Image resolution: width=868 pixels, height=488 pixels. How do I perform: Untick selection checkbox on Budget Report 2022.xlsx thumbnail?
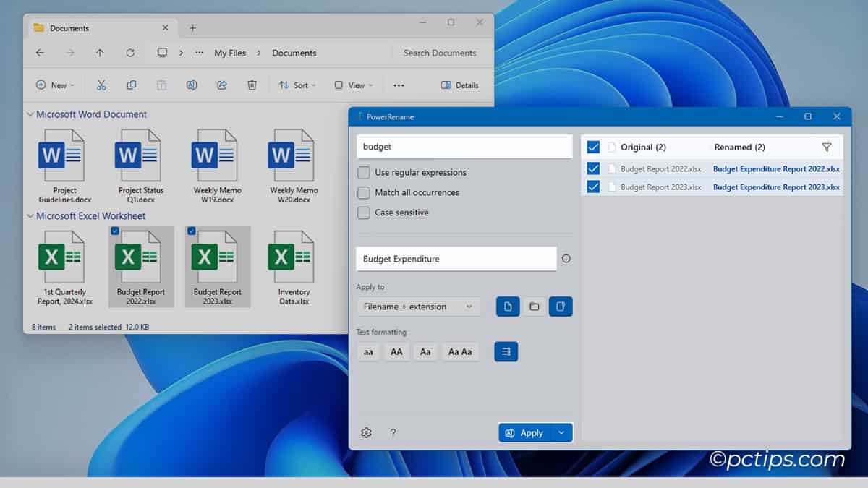coord(115,231)
